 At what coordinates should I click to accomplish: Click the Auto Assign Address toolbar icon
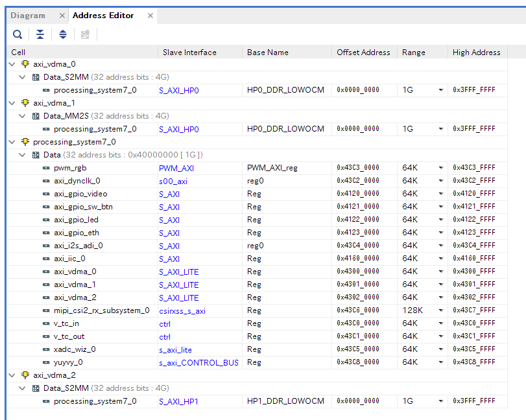pyautogui.click(x=85, y=34)
